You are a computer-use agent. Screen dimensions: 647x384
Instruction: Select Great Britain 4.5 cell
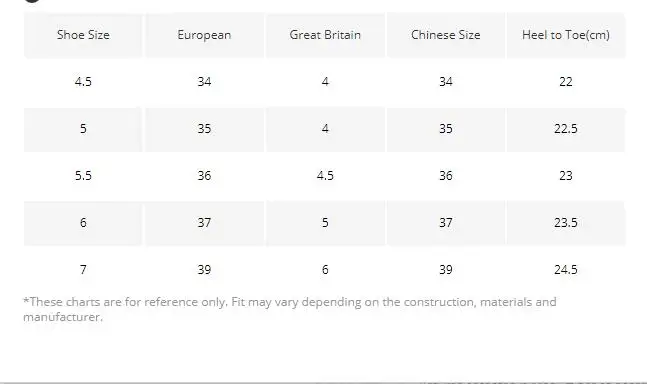pos(325,176)
